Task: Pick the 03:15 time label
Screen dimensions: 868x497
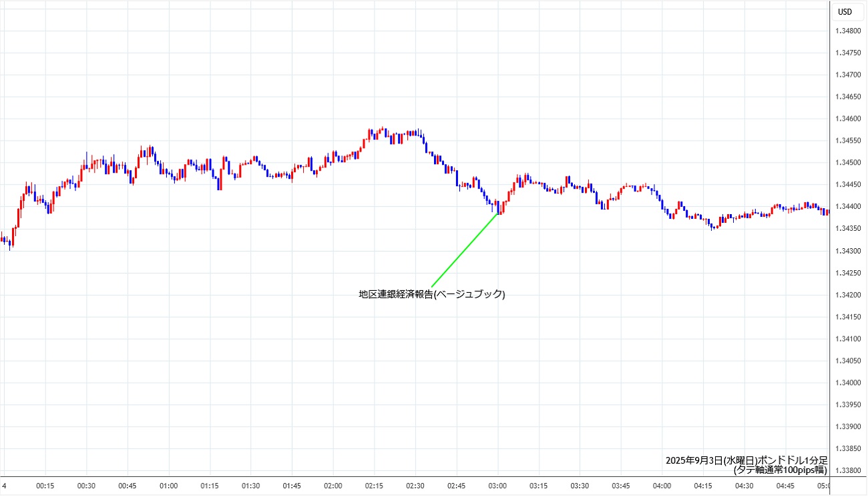Action: tap(539, 486)
